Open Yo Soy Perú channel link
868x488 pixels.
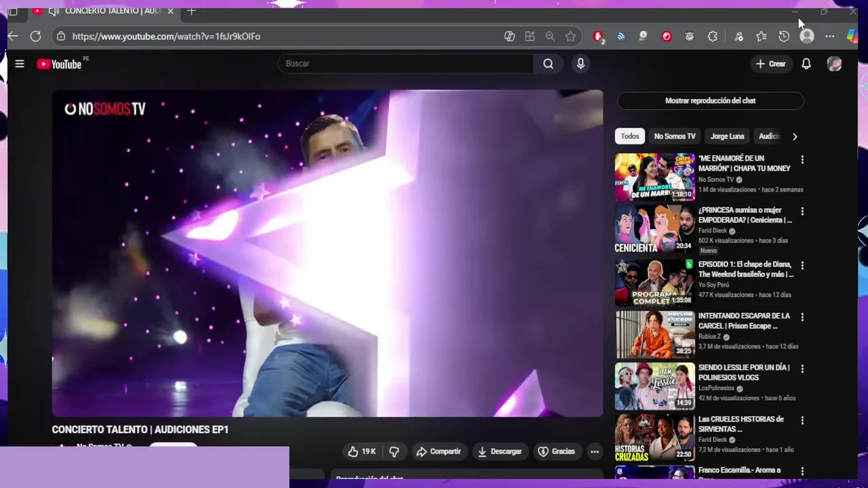[x=714, y=285]
